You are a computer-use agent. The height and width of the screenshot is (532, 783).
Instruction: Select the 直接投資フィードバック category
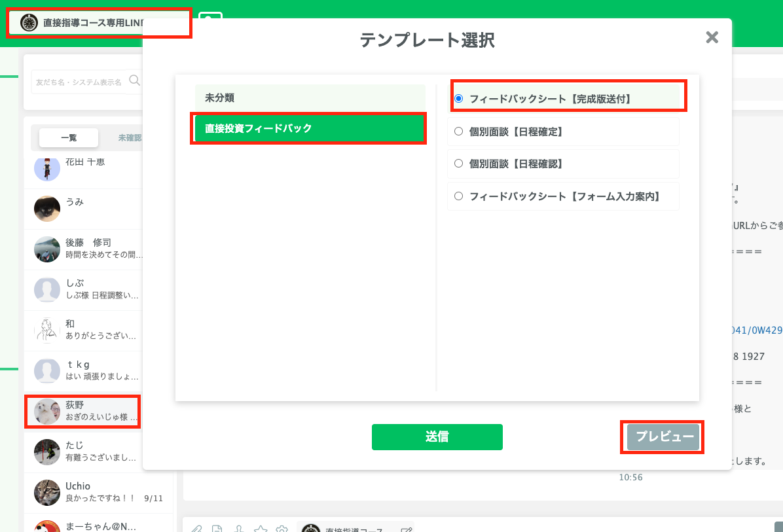(x=308, y=128)
